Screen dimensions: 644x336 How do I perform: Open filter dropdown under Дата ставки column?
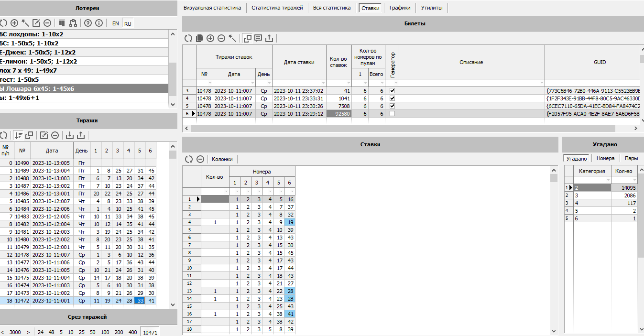click(x=323, y=83)
